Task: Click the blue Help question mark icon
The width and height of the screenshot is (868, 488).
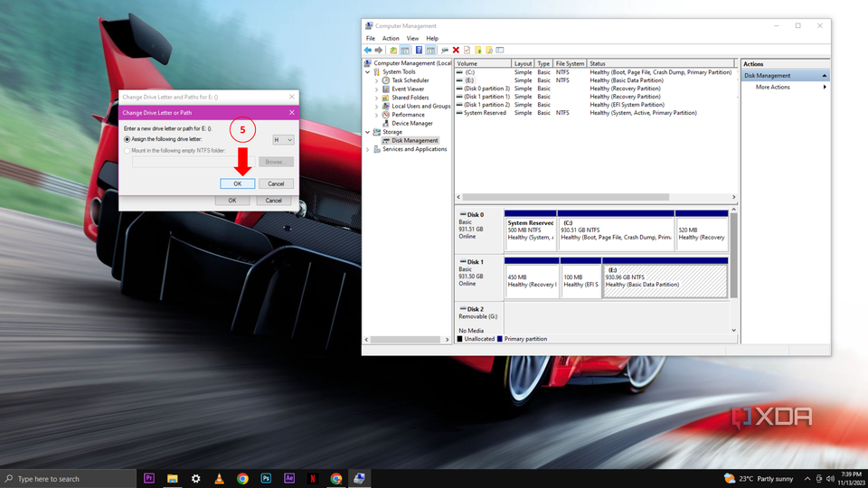Action: pyautogui.click(x=419, y=51)
